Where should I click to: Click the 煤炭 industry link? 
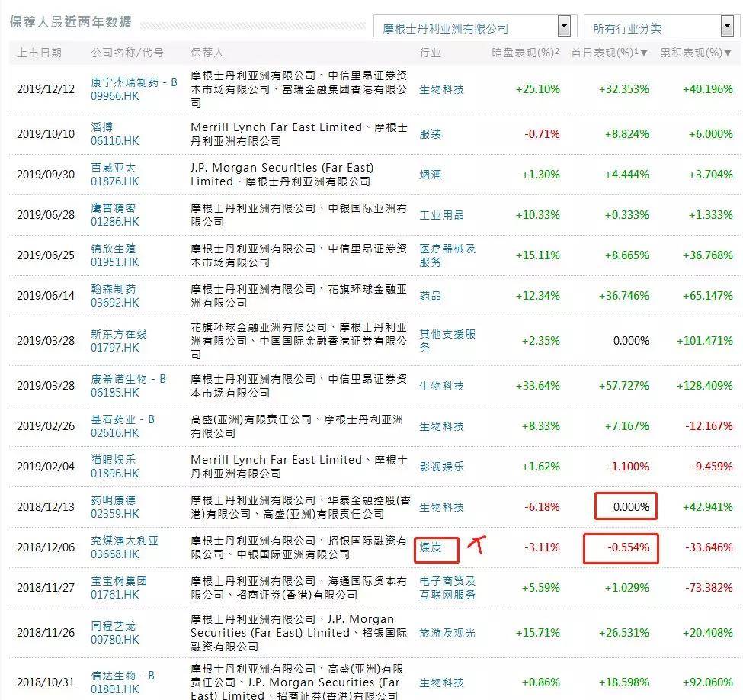(x=430, y=547)
